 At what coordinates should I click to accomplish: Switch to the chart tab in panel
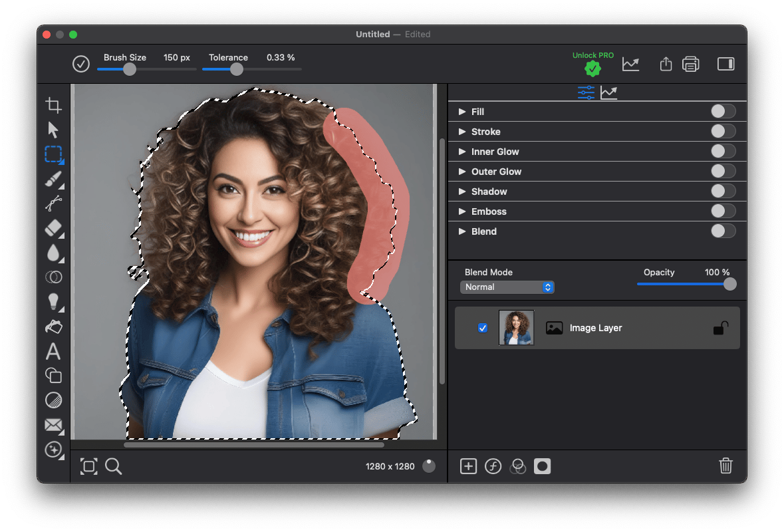[608, 92]
